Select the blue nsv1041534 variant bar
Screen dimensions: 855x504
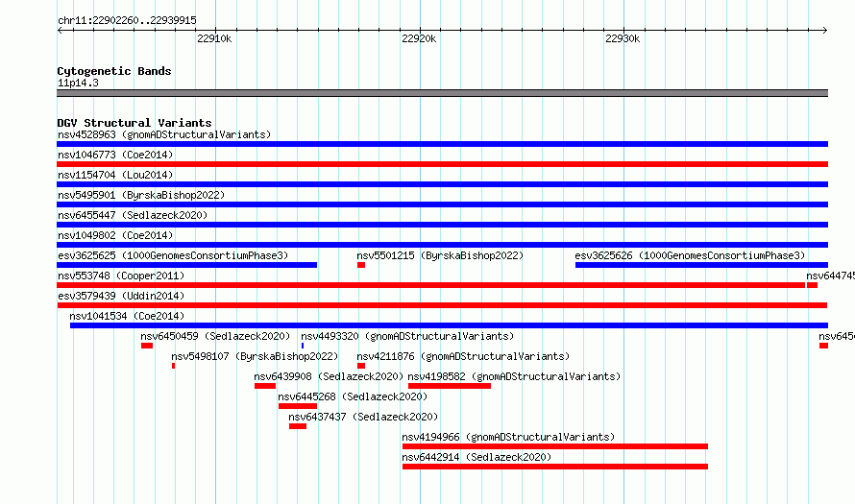(x=449, y=325)
